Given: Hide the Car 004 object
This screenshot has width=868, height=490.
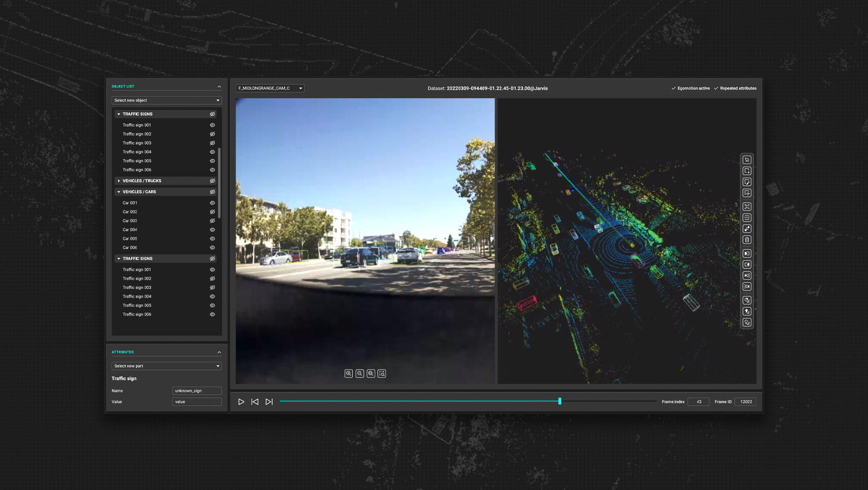Looking at the screenshot, I should tap(212, 230).
